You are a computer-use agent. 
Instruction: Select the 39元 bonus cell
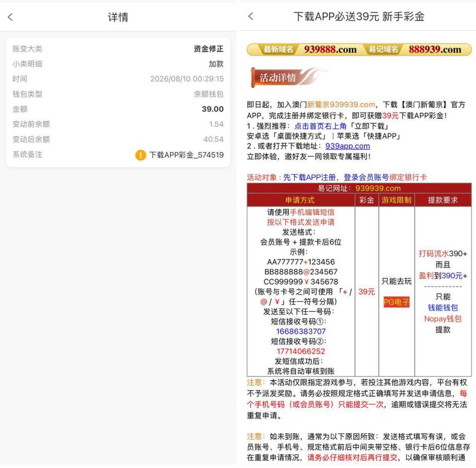click(x=367, y=292)
